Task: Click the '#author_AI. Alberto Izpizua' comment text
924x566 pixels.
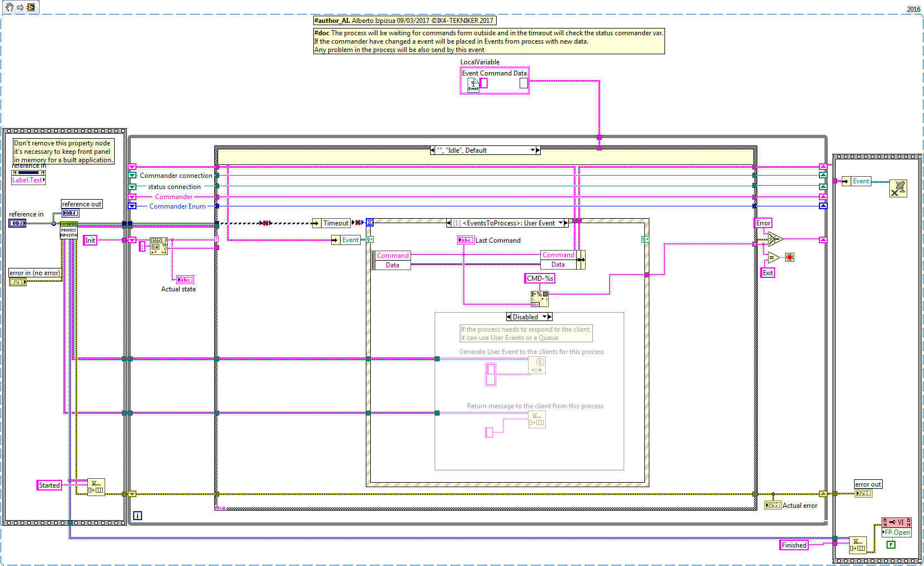Action: click(x=404, y=21)
